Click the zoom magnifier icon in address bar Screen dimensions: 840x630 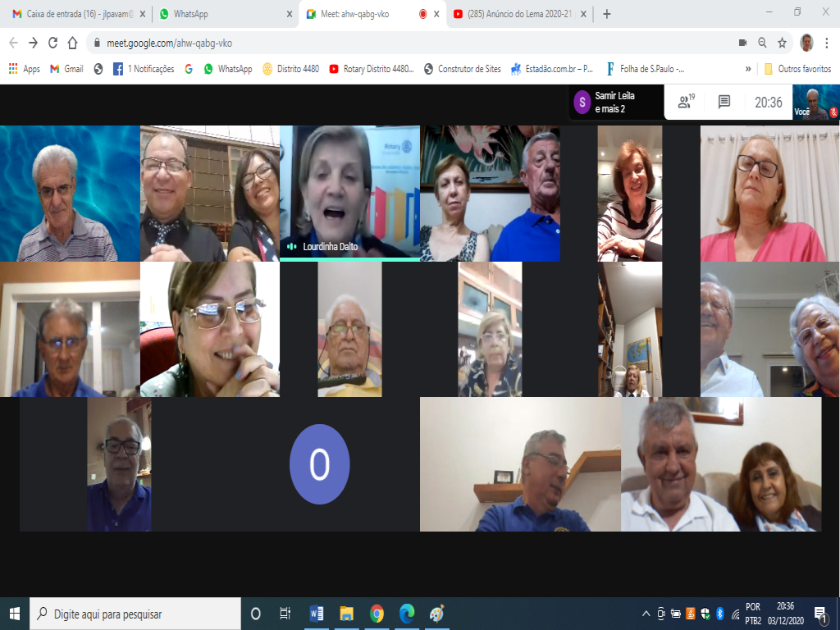pos(762,43)
